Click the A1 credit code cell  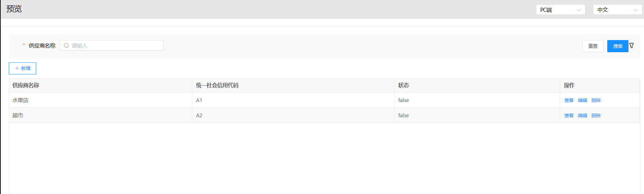[199, 100]
